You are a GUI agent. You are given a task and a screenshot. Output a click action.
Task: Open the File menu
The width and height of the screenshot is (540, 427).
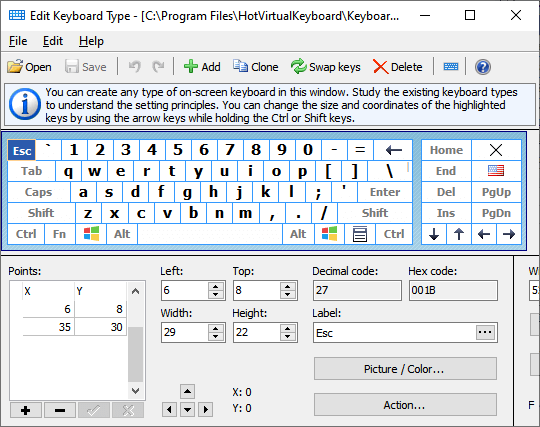pos(18,41)
